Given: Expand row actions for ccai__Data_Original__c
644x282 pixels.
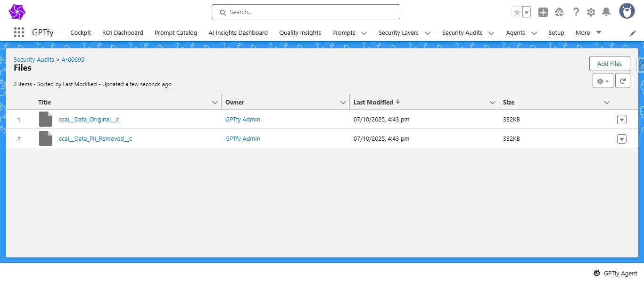Looking at the screenshot, I should tap(621, 120).
